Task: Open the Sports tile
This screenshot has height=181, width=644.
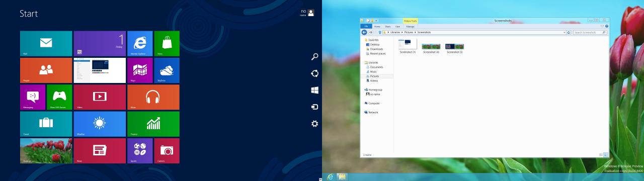Action: tap(140, 151)
